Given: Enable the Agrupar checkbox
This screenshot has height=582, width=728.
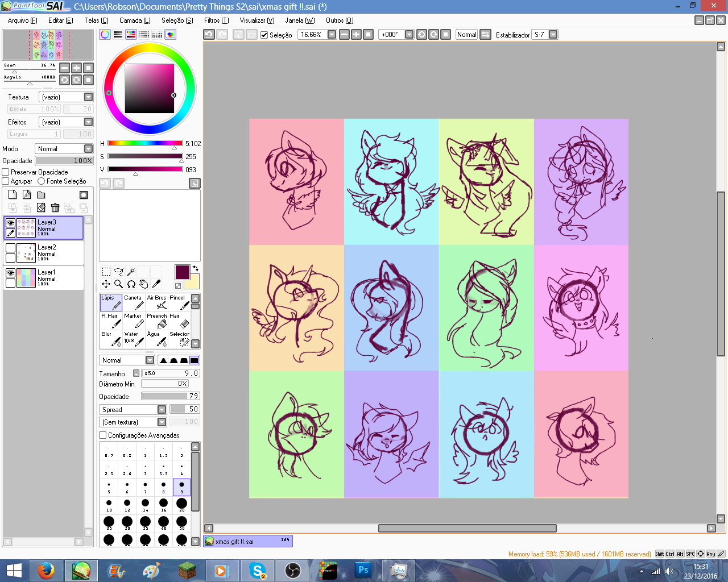Looking at the screenshot, I should pos(6,181).
